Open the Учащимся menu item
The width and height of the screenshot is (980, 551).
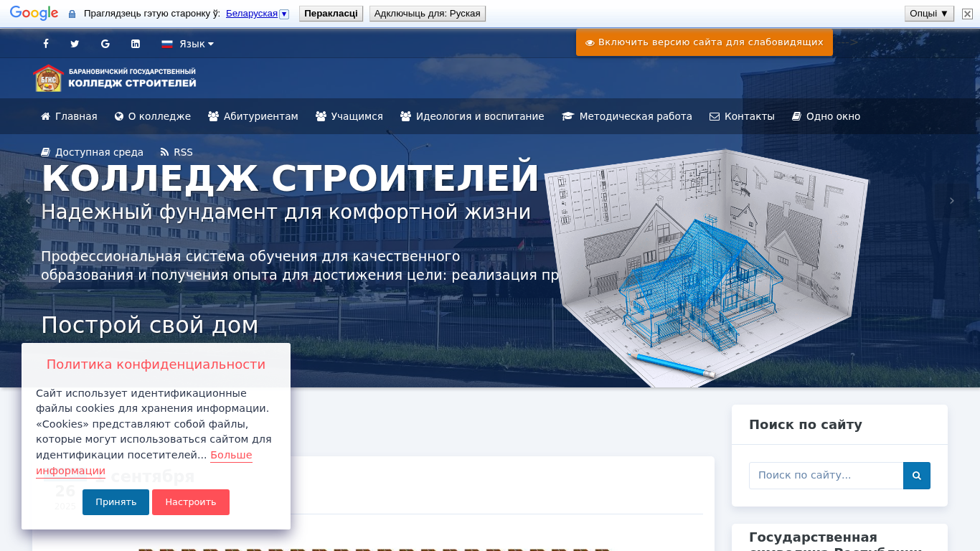click(349, 116)
